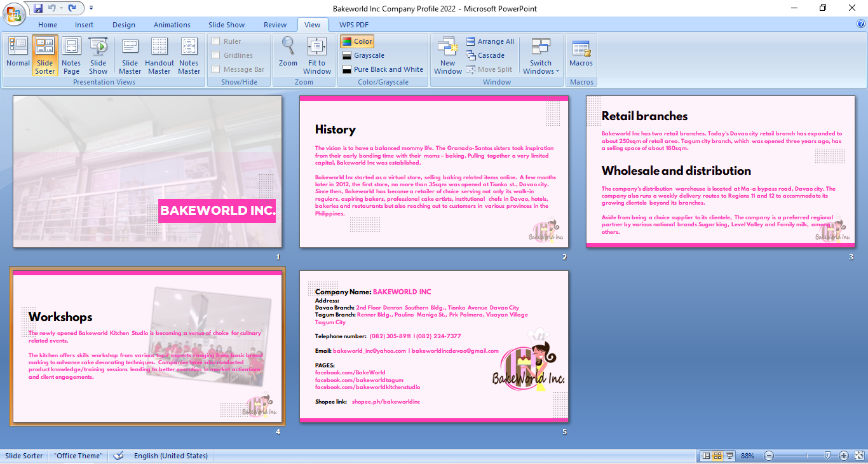Cascade the open windows

[x=485, y=55]
